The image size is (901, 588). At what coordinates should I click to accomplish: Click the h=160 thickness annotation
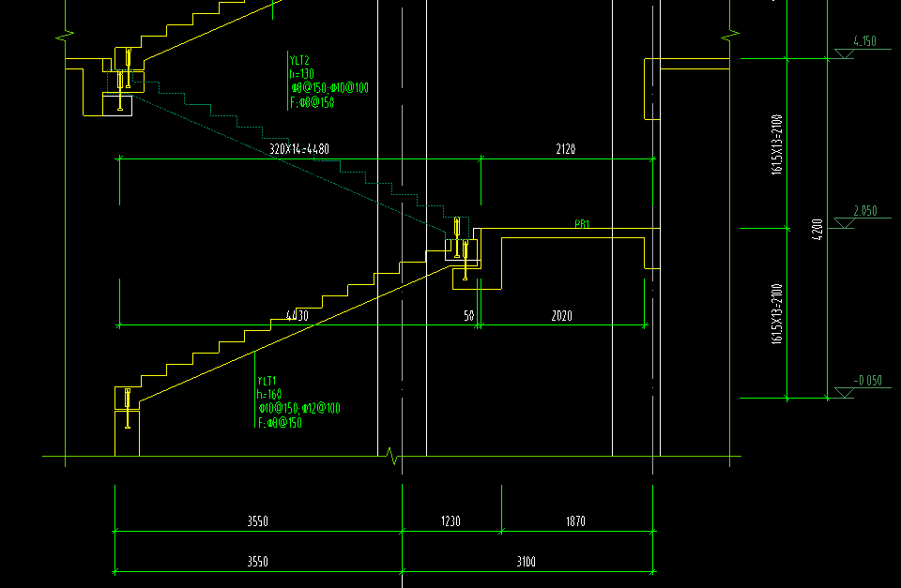pyautogui.click(x=269, y=395)
